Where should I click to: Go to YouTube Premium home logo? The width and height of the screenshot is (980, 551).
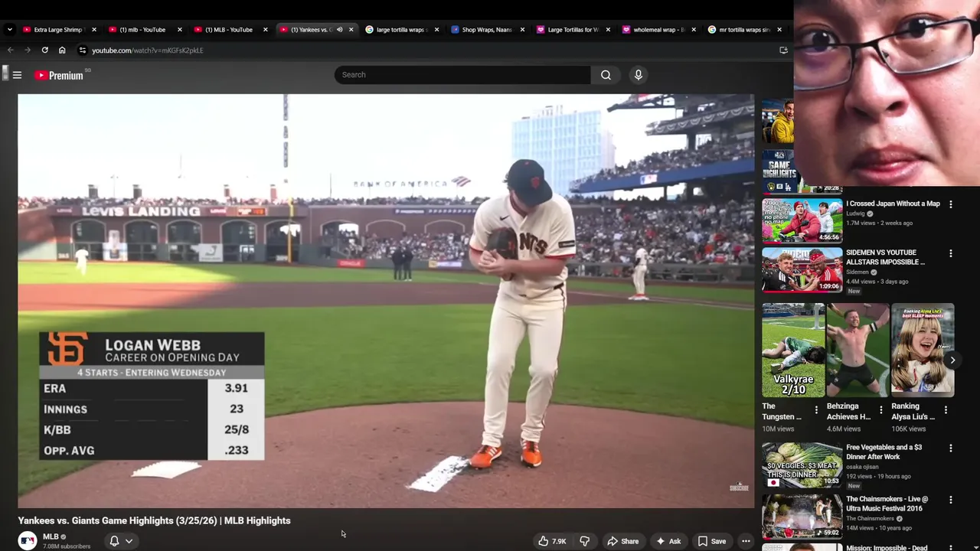coord(59,75)
